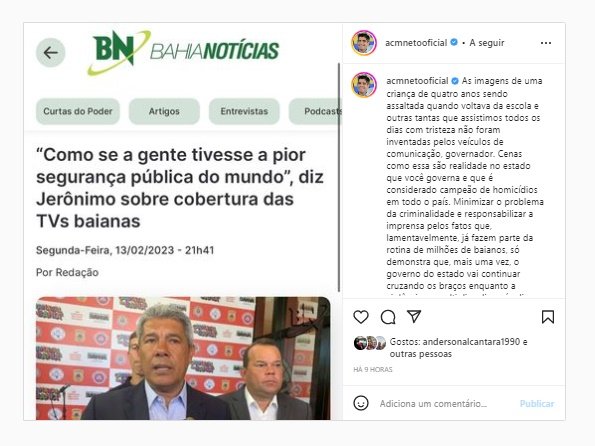Viewport: 595px width, 446px height.
Task: Open comments with speech bubble icon
Action: click(388, 317)
